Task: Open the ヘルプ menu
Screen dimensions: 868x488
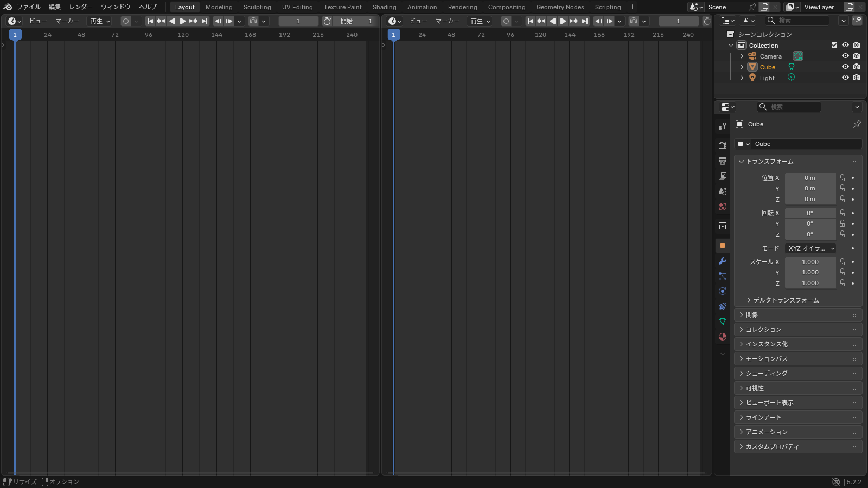Action: click(x=148, y=7)
